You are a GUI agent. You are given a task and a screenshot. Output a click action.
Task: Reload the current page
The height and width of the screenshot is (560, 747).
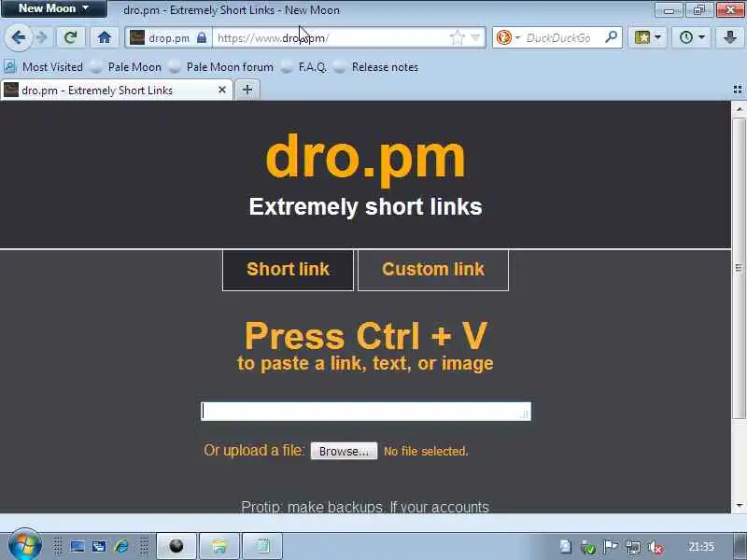[71, 37]
